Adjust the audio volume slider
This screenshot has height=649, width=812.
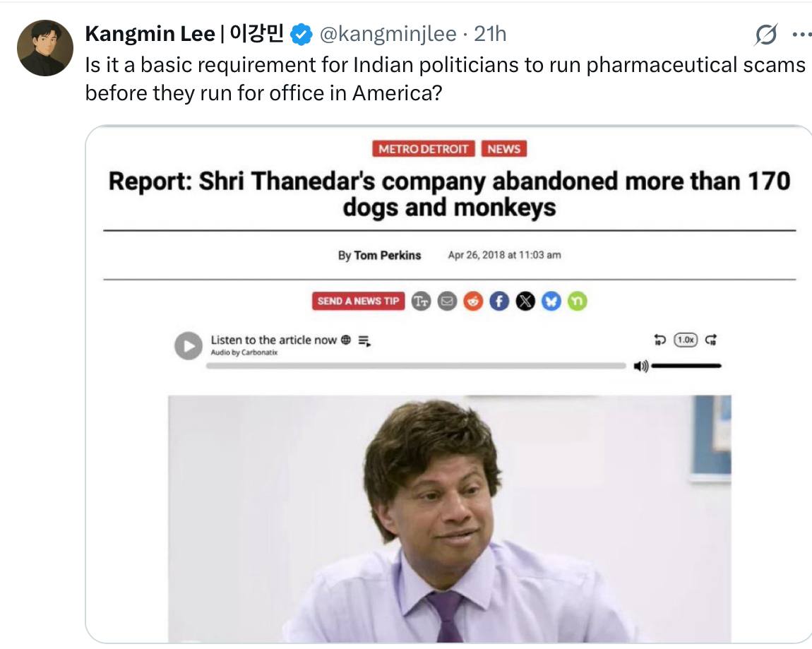point(686,367)
